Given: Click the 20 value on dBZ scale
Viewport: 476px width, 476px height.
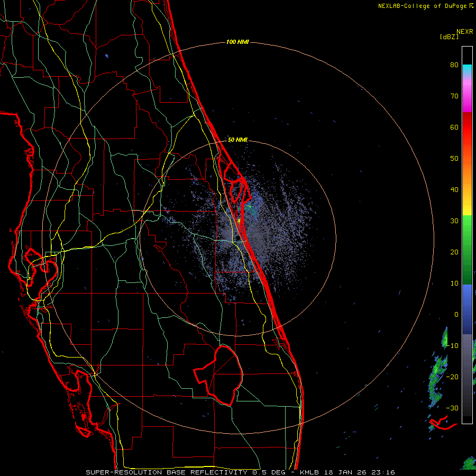Looking at the screenshot, I should pos(454,252).
